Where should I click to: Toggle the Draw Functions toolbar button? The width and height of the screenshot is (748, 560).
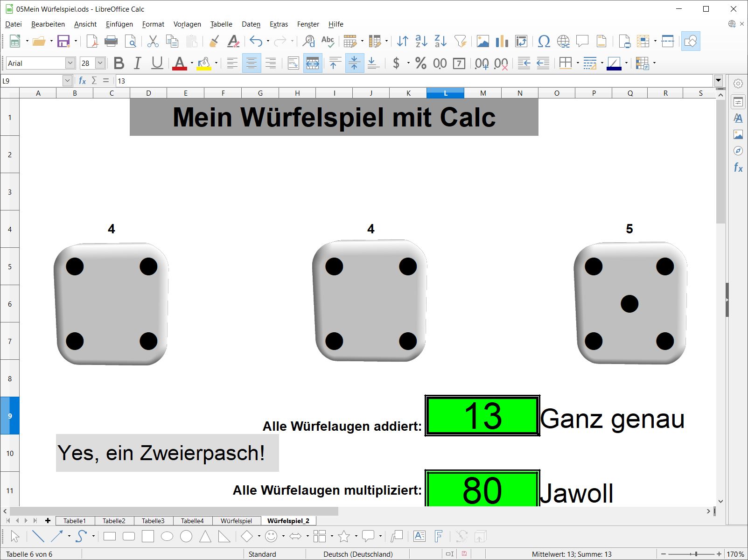coord(691,42)
